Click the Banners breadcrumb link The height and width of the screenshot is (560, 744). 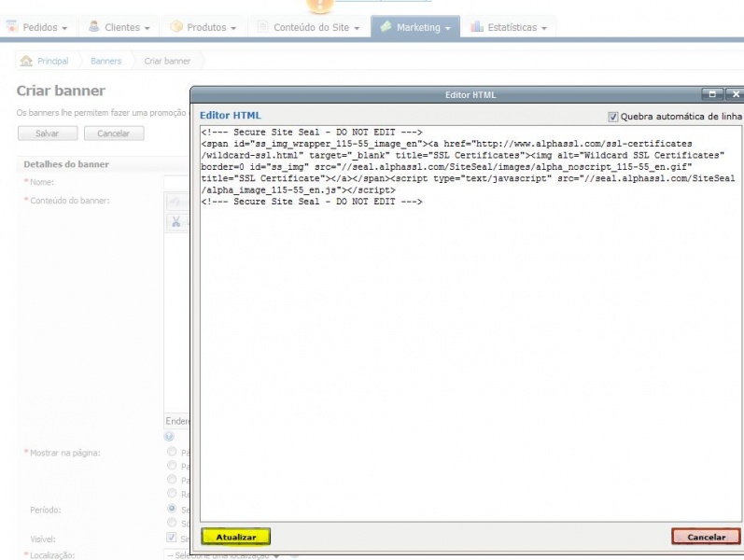click(x=106, y=62)
